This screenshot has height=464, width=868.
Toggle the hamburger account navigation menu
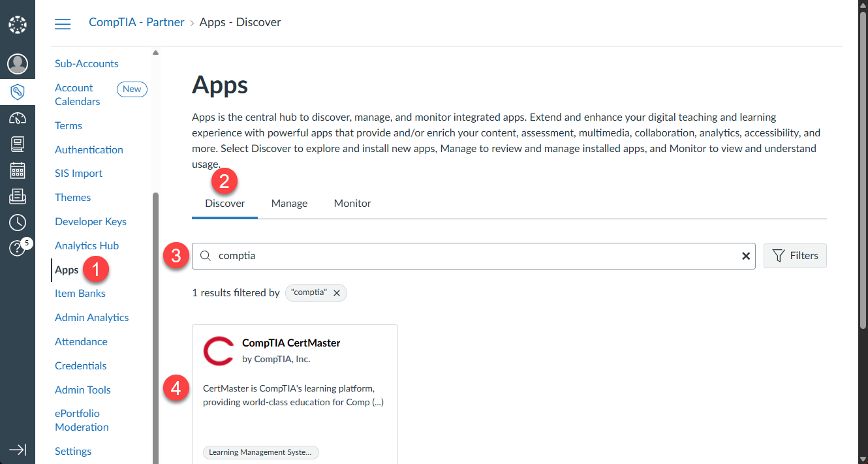[x=63, y=24]
